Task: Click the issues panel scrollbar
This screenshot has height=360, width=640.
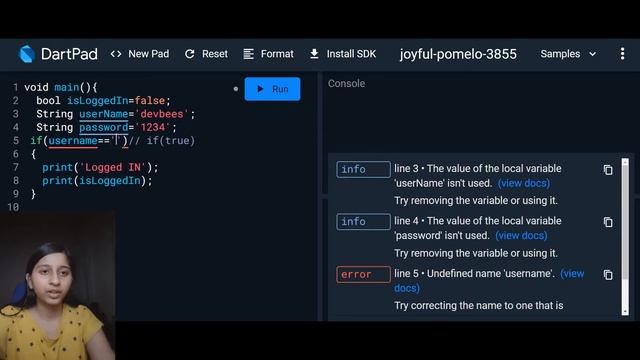Action: coord(625,222)
